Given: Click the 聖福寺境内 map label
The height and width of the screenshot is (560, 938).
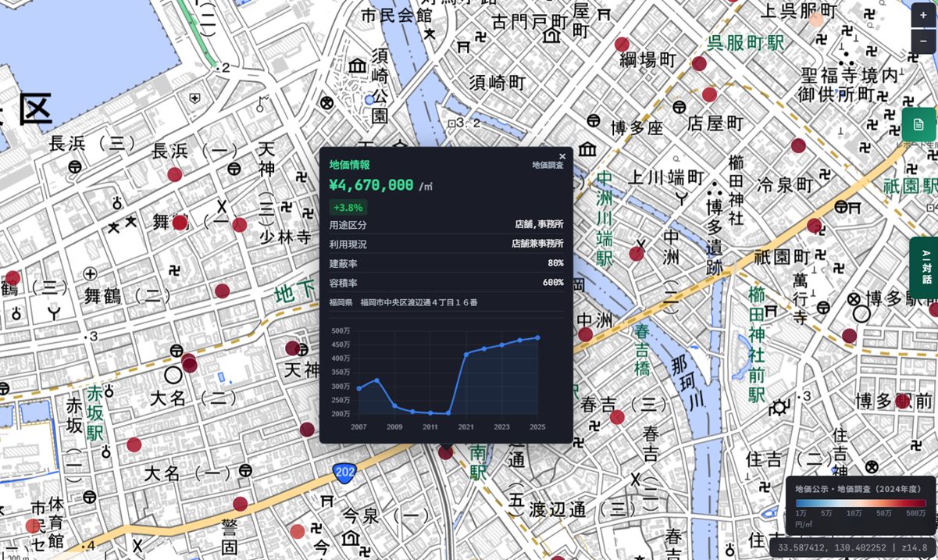Looking at the screenshot, I should pos(850,75).
